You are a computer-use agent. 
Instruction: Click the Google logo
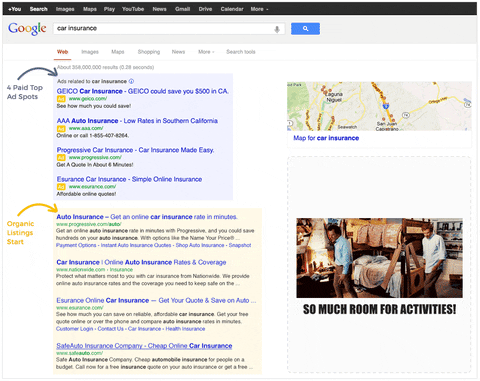[27, 29]
